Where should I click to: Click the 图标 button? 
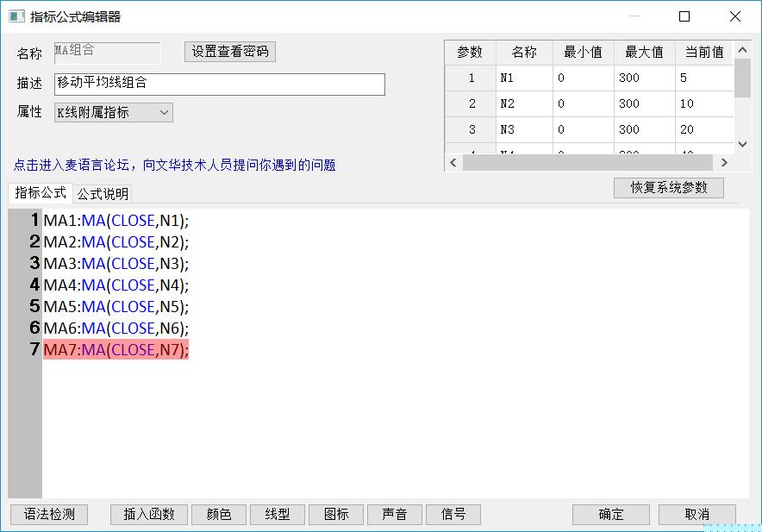click(x=336, y=515)
